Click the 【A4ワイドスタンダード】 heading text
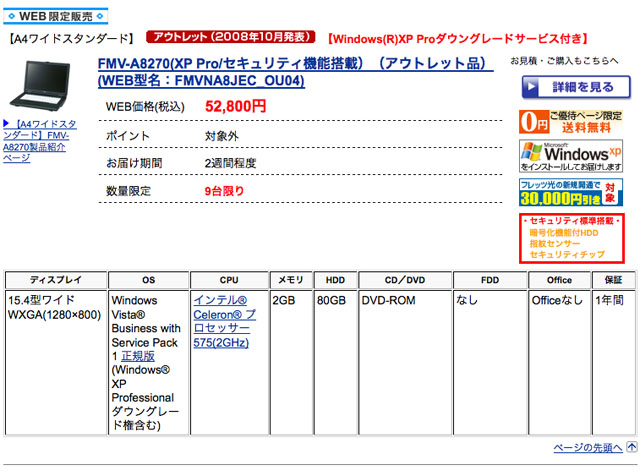This screenshot has height=476, width=640. pos(71,39)
